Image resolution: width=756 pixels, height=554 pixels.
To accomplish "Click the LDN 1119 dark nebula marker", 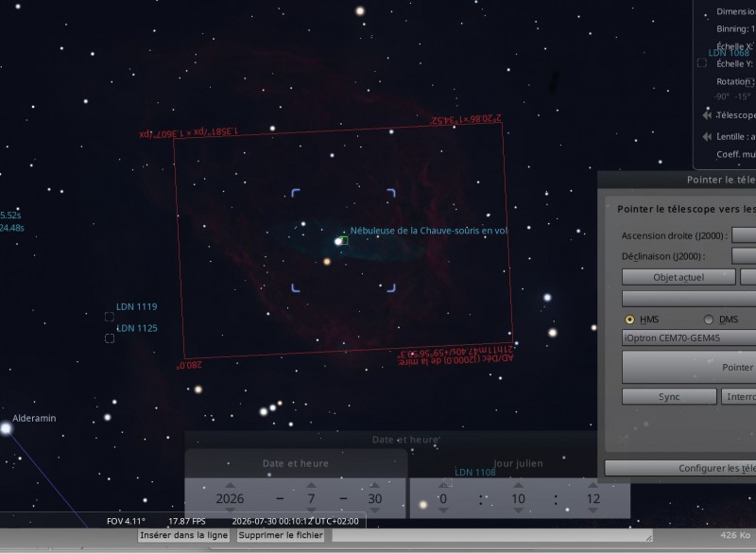I will tap(110, 317).
